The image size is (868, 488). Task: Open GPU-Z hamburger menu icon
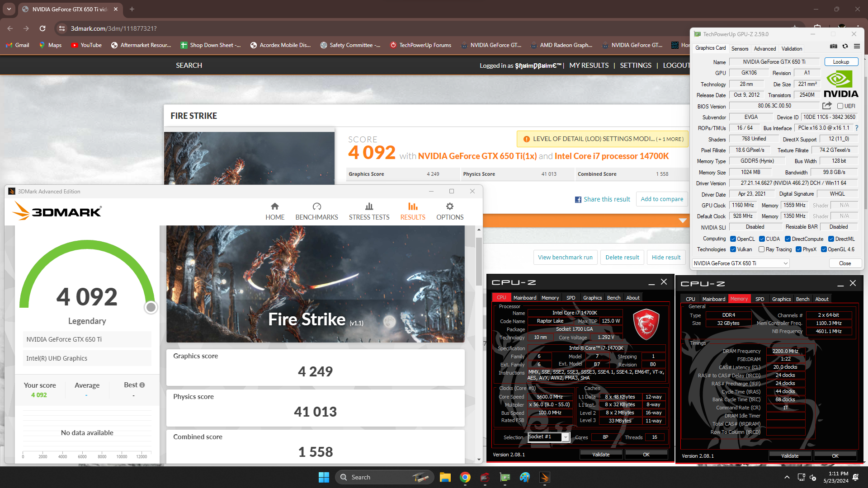click(x=857, y=47)
